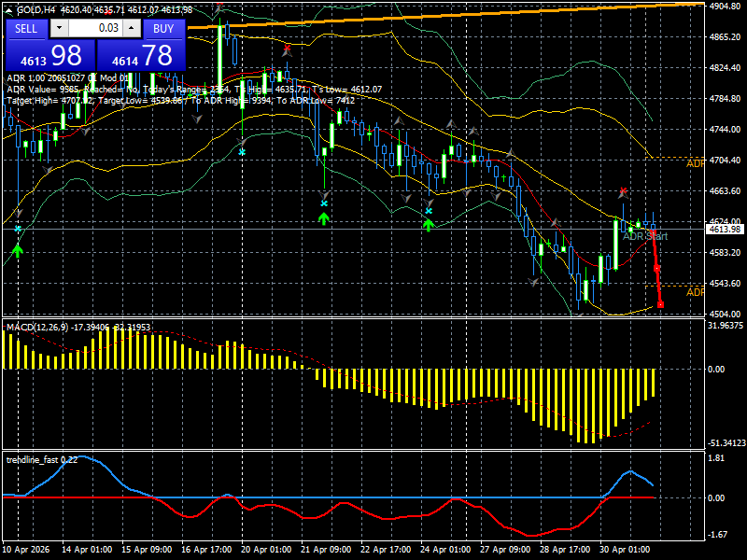Click the 0.03 volume input field

point(95,28)
